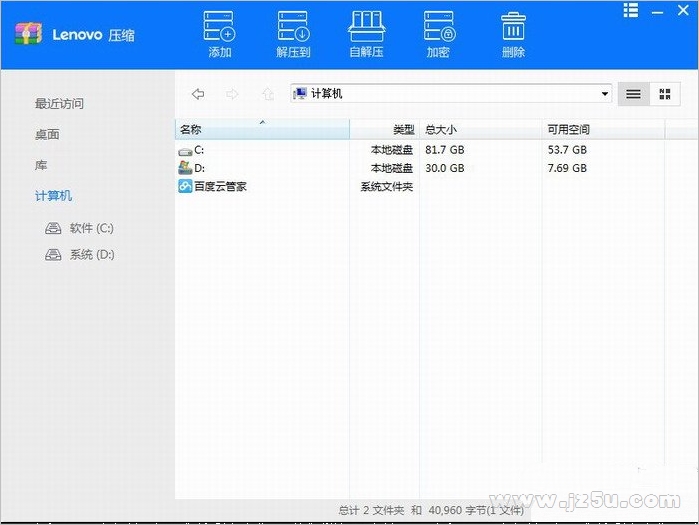Image resolution: width=699 pixels, height=525 pixels.
Task: Minimize the Lenovo 压缩 window
Action: pos(657,12)
